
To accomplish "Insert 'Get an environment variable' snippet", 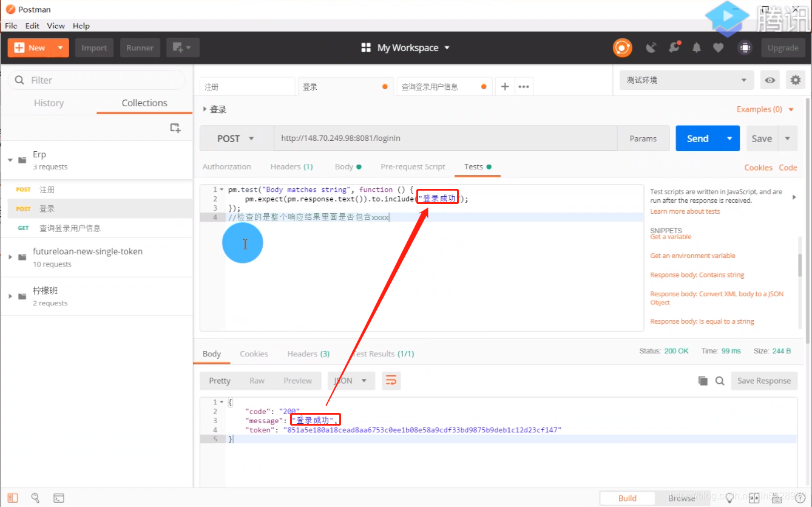I will click(x=692, y=256).
